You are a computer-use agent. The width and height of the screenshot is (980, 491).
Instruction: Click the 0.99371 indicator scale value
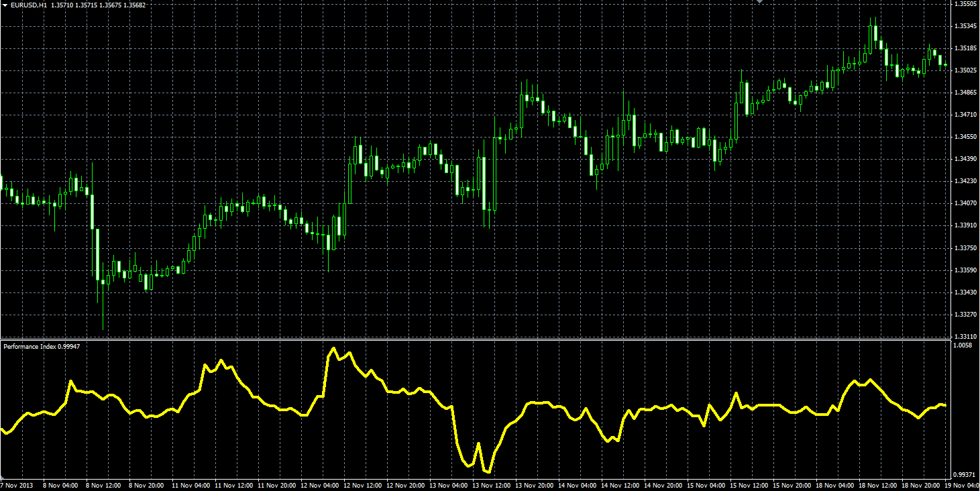coord(965,474)
